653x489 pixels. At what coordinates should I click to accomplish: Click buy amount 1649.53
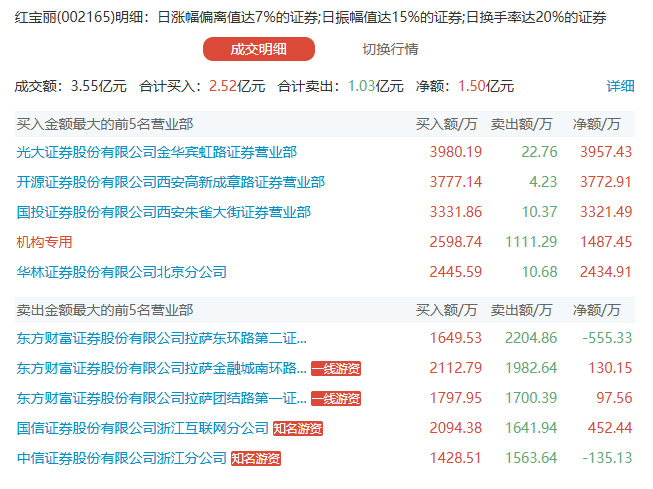click(x=456, y=338)
